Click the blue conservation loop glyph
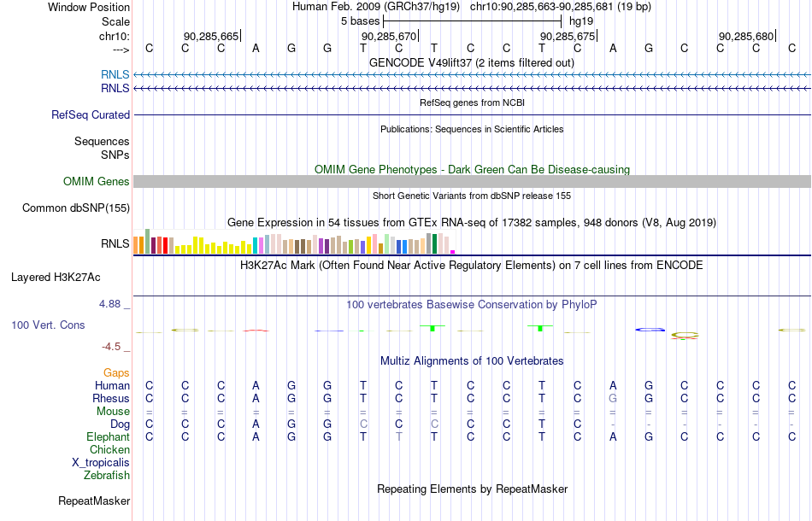Viewport: 812px width, 521px height. pyautogui.click(x=650, y=329)
